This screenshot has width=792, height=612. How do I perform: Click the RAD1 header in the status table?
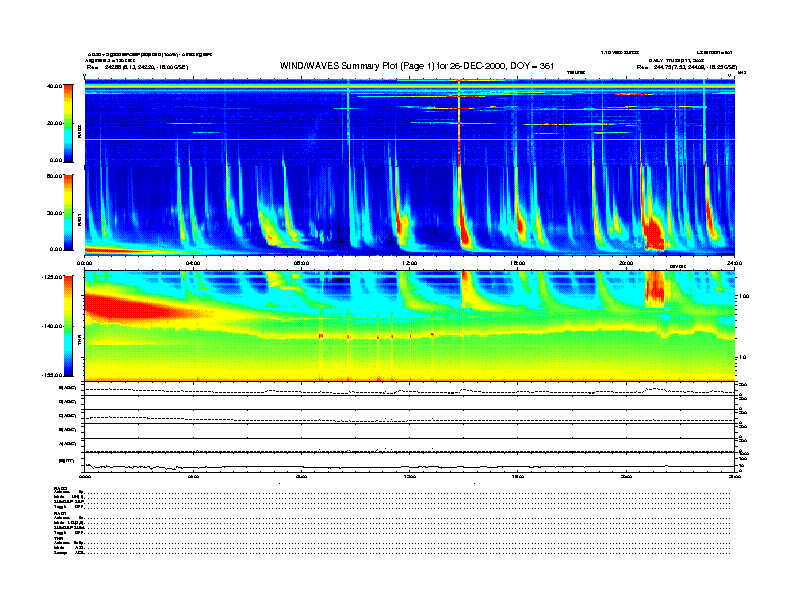coord(61,514)
